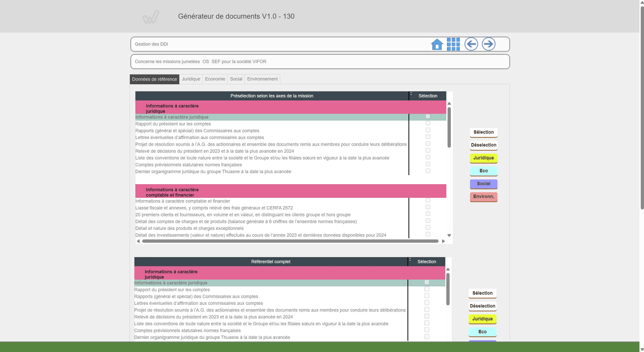The image size is (644, 352).
Task: Click top Sélection button beside Présélection table
Action: tap(484, 132)
